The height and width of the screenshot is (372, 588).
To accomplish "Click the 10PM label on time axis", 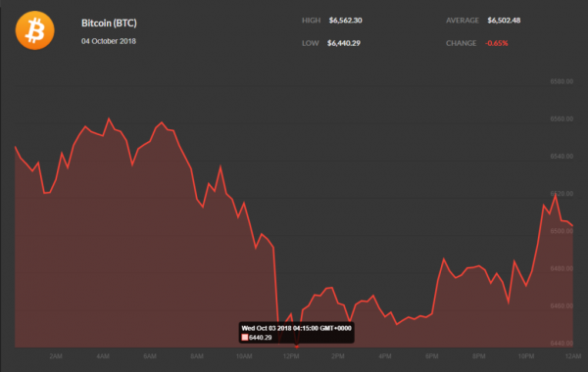I will [526, 356].
